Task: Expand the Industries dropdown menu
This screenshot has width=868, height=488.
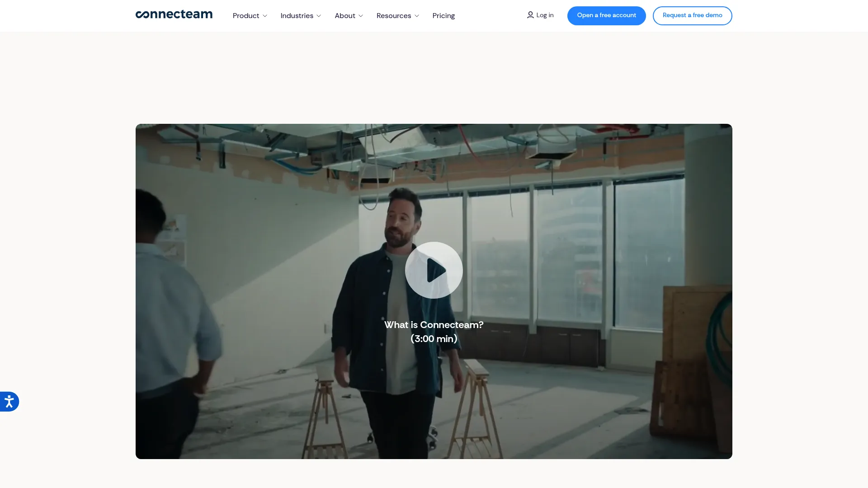Action: 301,16
